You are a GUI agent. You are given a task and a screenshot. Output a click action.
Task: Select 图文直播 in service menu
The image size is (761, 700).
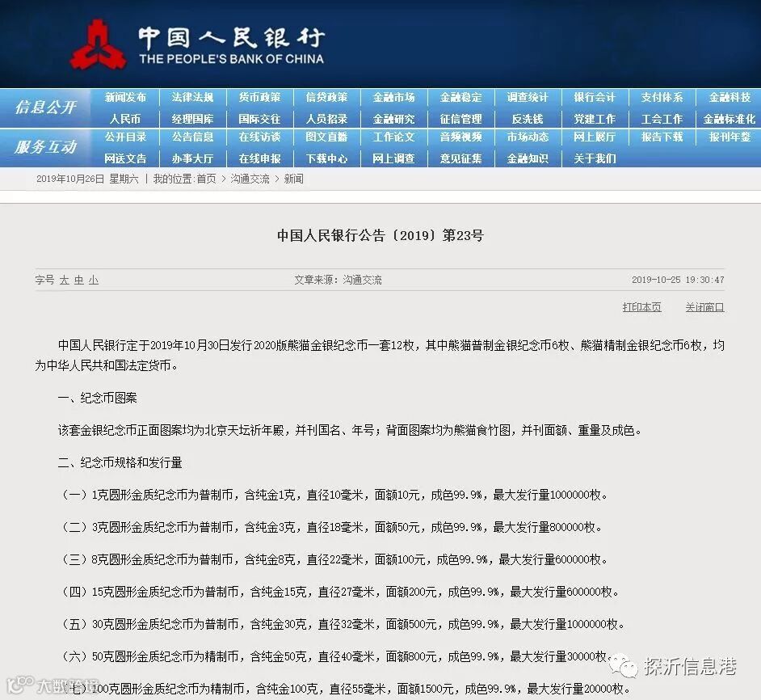(326, 137)
